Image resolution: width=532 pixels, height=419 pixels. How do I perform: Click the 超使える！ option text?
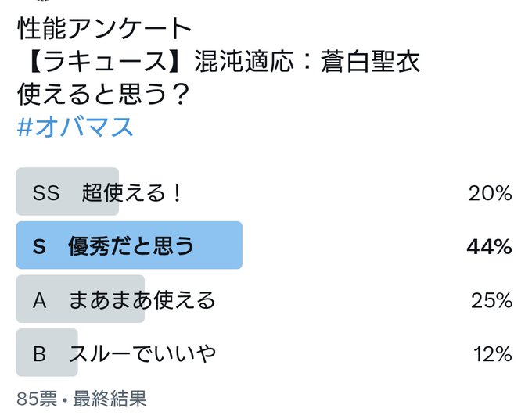tap(131, 192)
